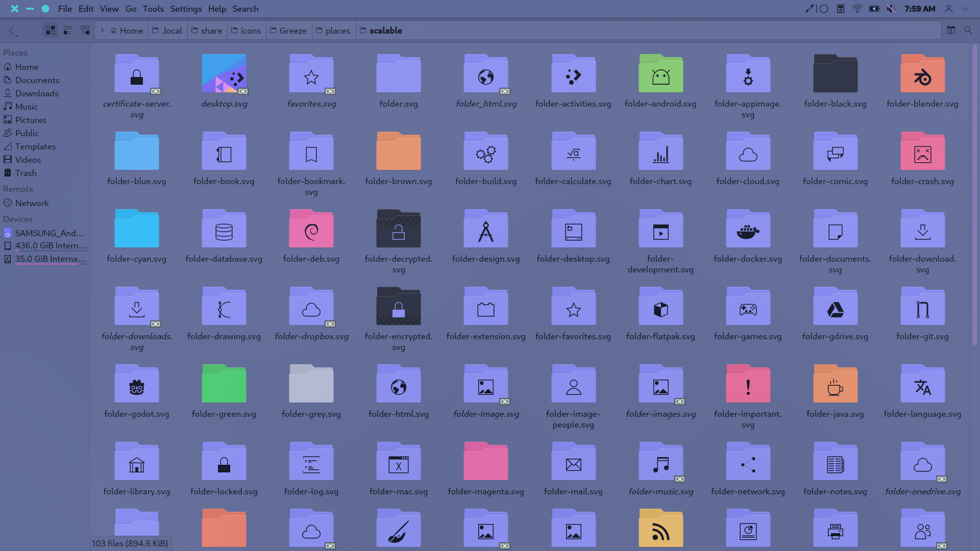Select certificate-server.svg lock folder
This screenshot has height=551, width=980.
(137, 74)
